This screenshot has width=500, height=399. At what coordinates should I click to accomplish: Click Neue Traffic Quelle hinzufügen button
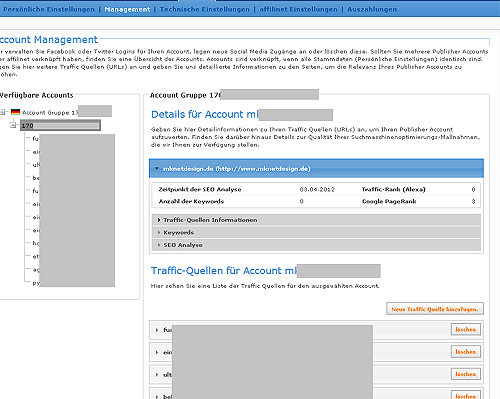[435, 309]
